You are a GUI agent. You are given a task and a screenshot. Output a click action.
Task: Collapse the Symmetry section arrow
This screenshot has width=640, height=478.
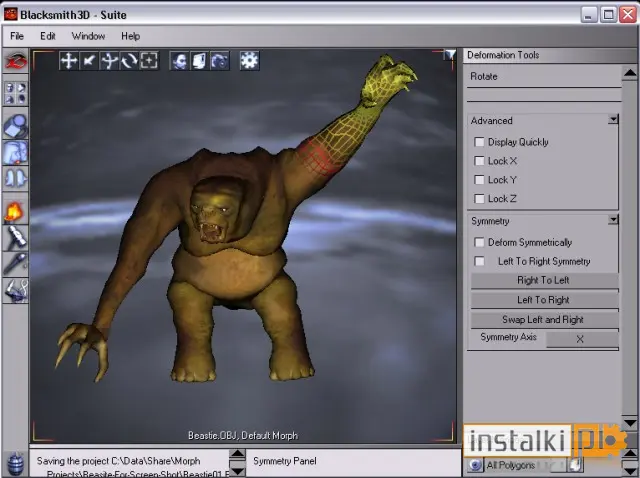613,220
